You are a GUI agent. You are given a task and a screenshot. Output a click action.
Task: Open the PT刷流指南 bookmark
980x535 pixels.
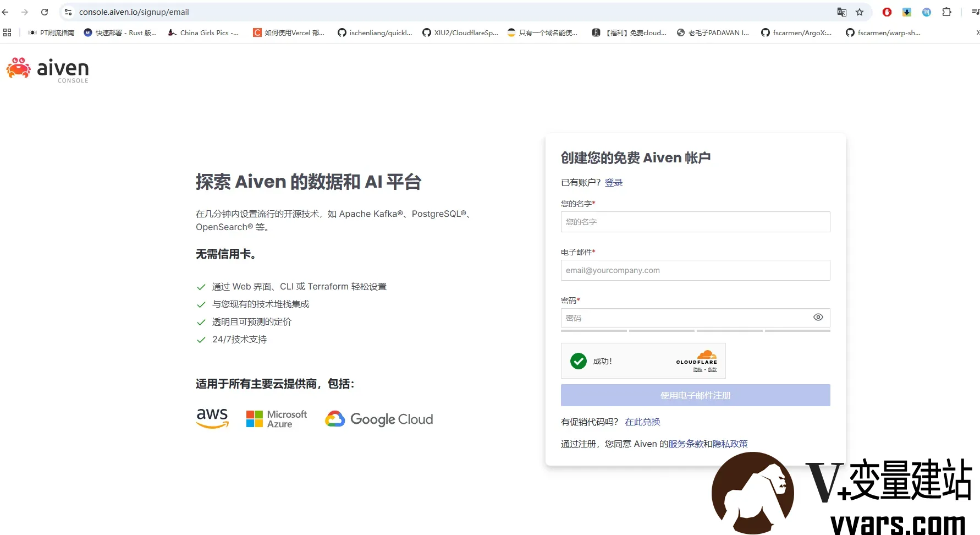click(x=51, y=32)
